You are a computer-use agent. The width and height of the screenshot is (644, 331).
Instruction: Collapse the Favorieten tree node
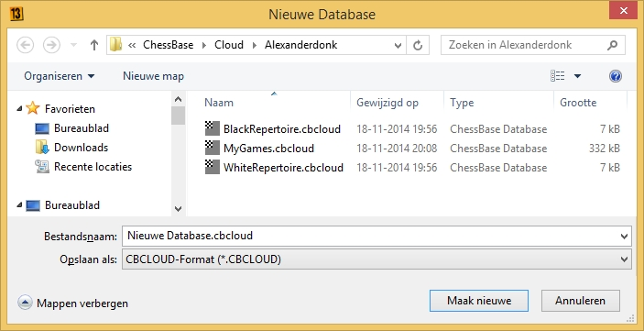[x=19, y=108]
